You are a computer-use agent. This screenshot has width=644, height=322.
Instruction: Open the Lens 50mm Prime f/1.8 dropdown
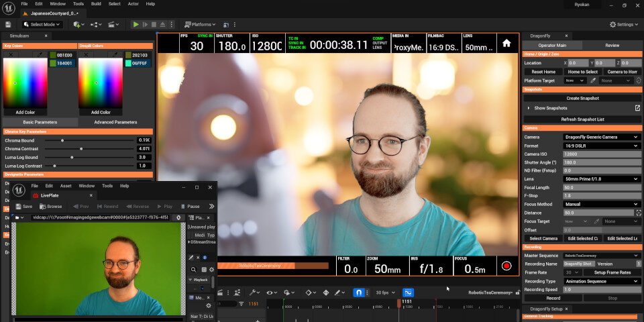pyautogui.click(x=601, y=179)
